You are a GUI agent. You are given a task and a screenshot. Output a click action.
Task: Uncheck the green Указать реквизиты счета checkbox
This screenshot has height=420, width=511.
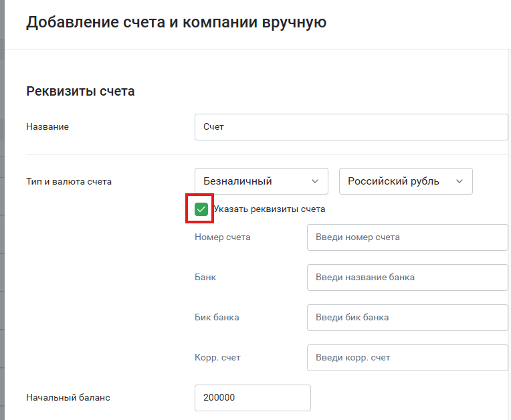point(201,209)
